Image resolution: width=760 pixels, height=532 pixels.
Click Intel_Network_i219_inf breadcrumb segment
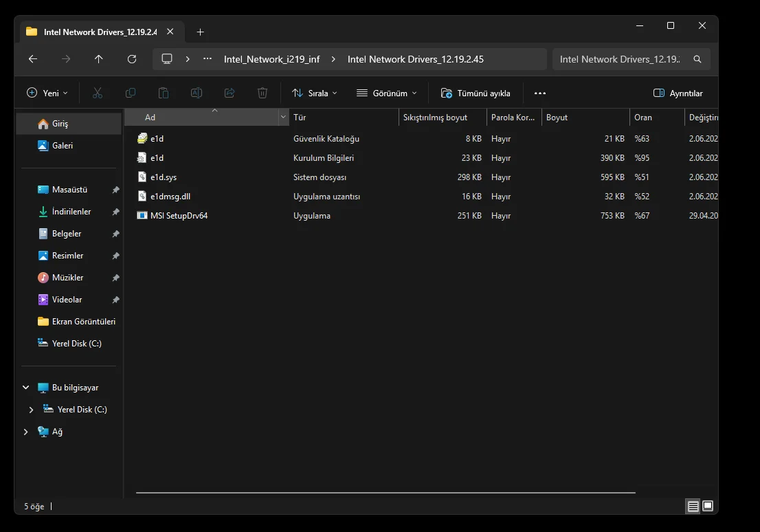(x=271, y=59)
